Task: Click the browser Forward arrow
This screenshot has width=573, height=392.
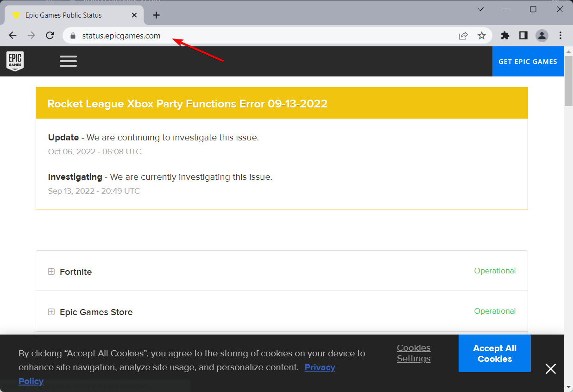Action: (31, 36)
